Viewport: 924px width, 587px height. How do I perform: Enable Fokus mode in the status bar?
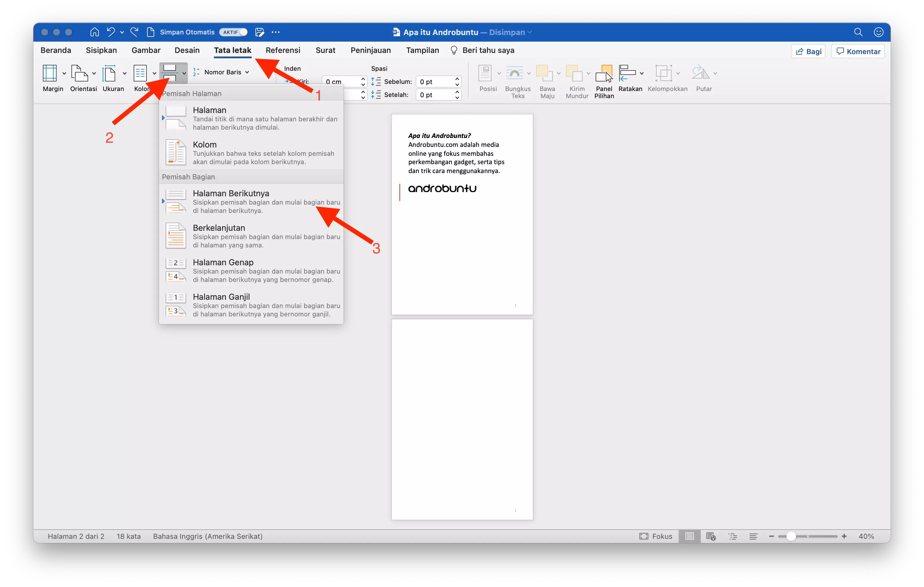[x=656, y=536]
